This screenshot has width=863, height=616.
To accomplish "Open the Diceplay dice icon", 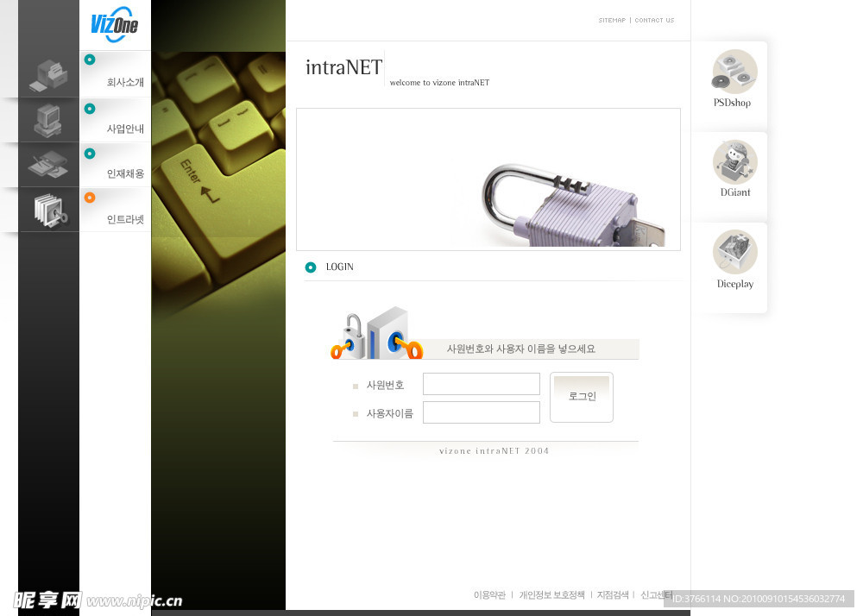I will tap(734, 253).
